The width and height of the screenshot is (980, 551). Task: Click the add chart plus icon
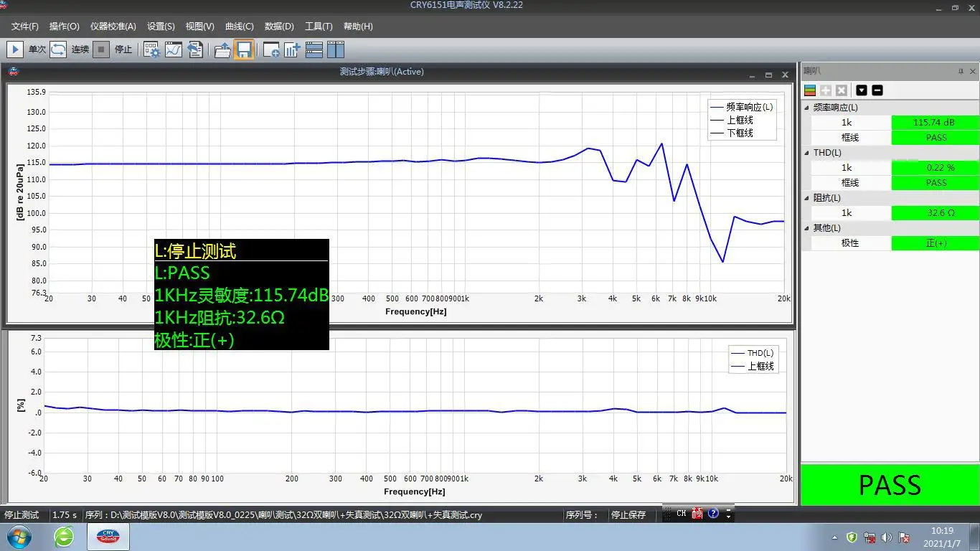292,50
